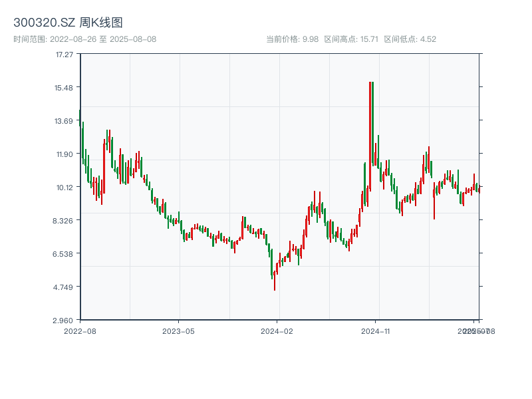
Task: Click the x-axis label 2024-02
Action: point(277,331)
